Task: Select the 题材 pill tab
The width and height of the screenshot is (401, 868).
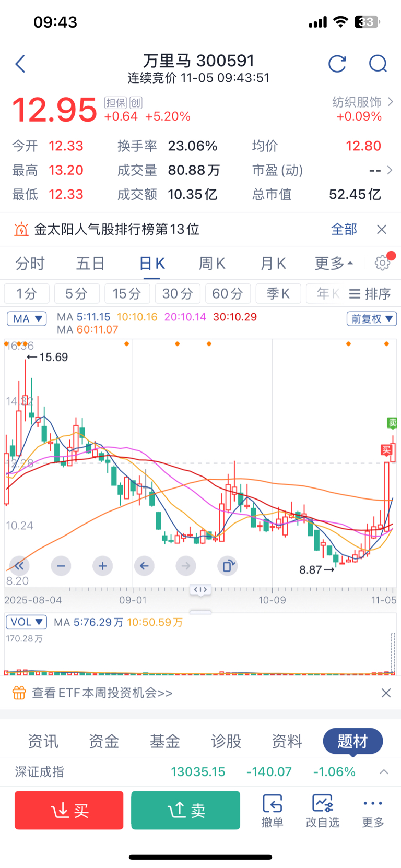Action: click(352, 741)
